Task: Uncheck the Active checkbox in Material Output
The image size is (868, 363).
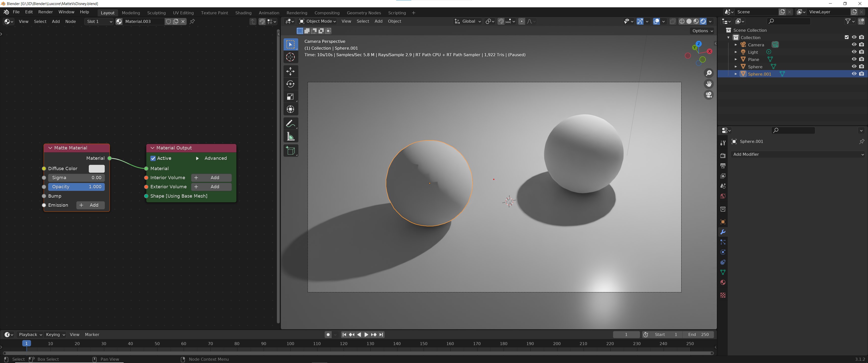Action: [153, 158]
